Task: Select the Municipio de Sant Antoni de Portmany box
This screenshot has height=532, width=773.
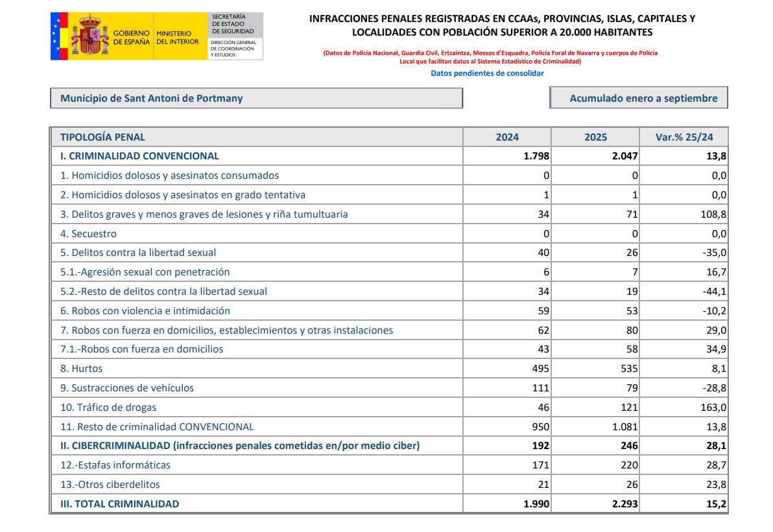Action: click(x=256, y=98)
